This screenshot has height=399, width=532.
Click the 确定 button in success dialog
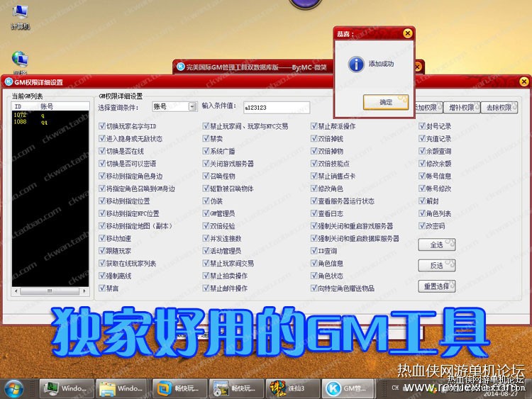386,102
